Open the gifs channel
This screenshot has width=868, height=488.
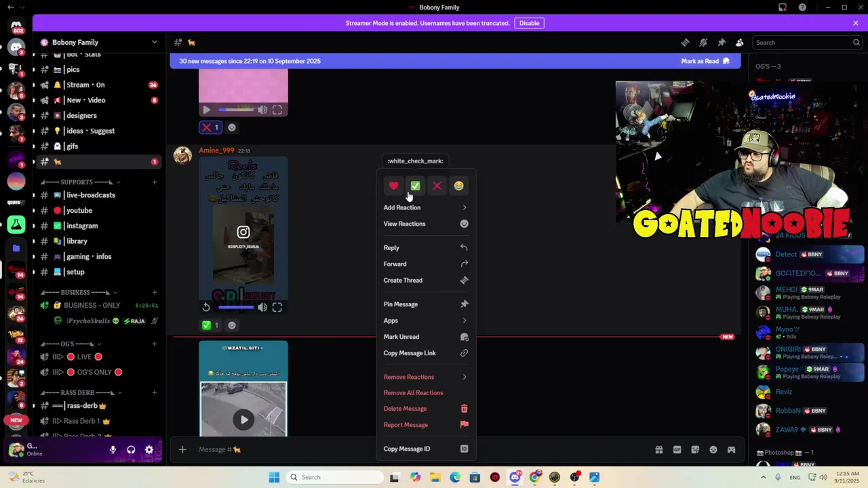tap(99, 146)
